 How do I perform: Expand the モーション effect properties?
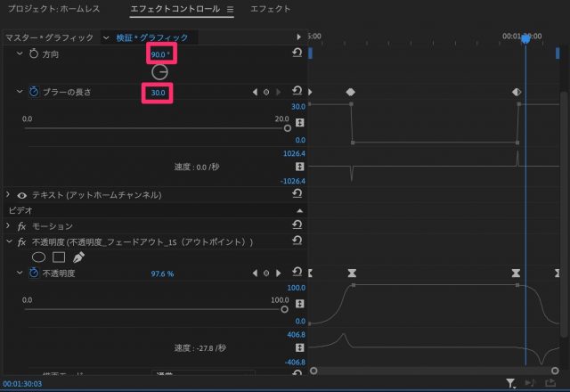9,226
